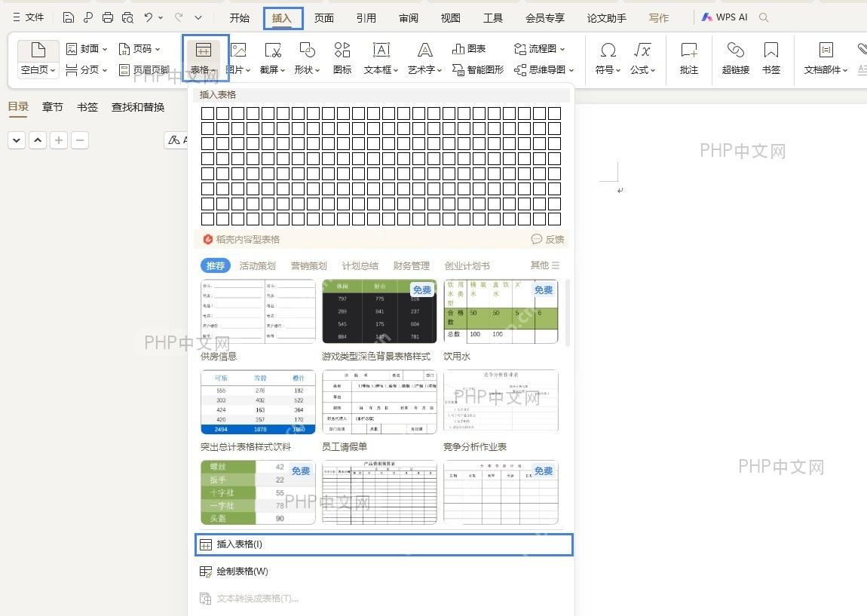Viewport: 867px width, 616px height.
Task: Select the 章节 navigation pane tab
Action: point(53,107)
